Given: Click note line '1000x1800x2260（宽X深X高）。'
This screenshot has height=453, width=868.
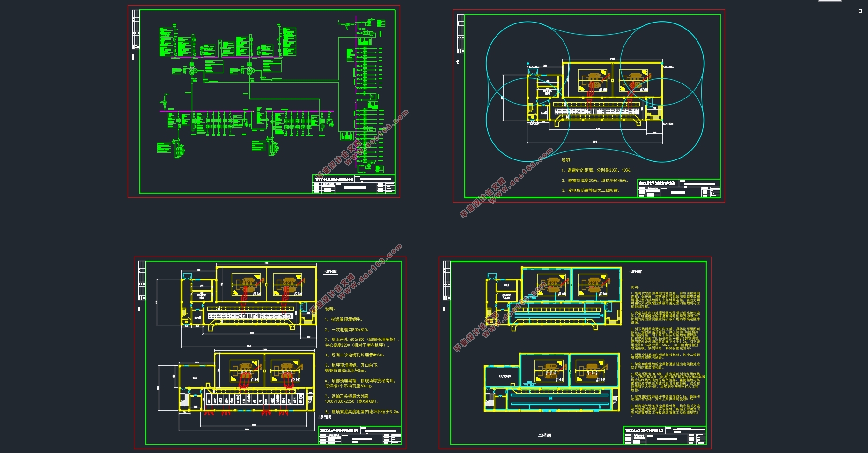Looking at the screenshot, I should point(352,401).
